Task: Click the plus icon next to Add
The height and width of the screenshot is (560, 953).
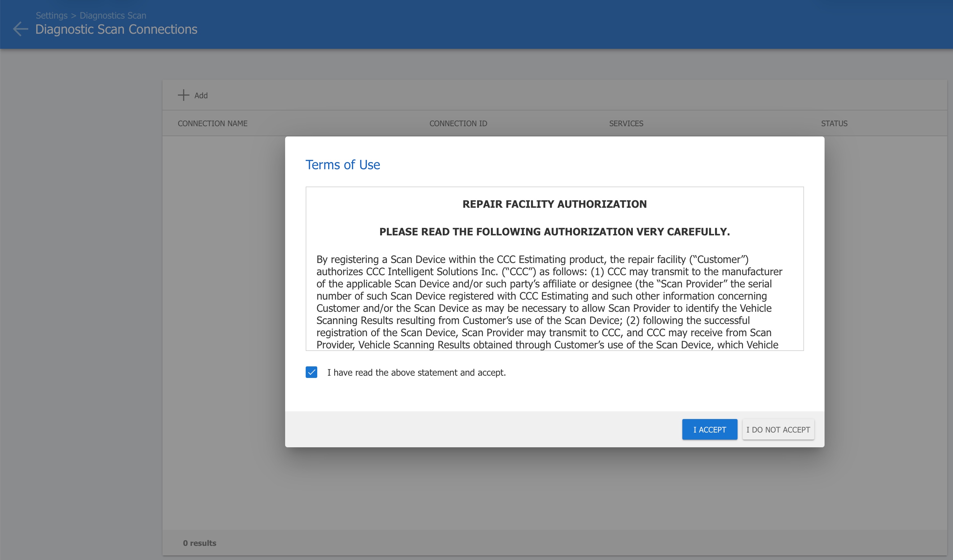Action: point(183,95)
